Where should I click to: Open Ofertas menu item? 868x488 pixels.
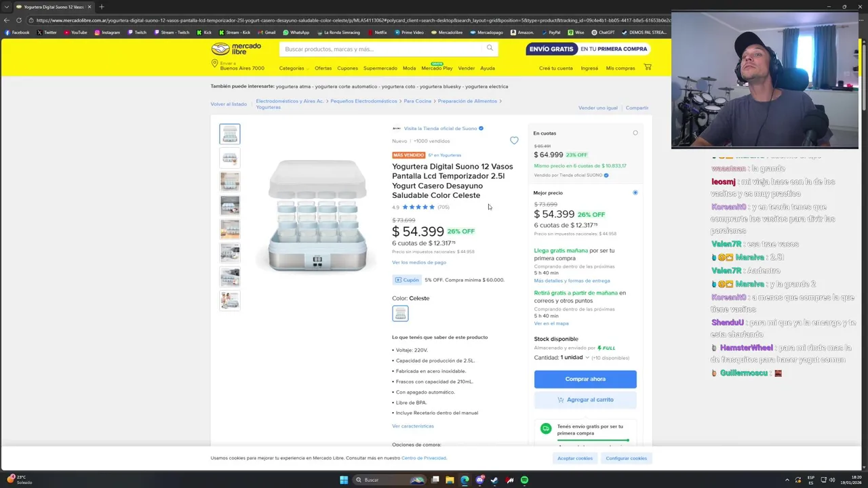tap(323, 68)
